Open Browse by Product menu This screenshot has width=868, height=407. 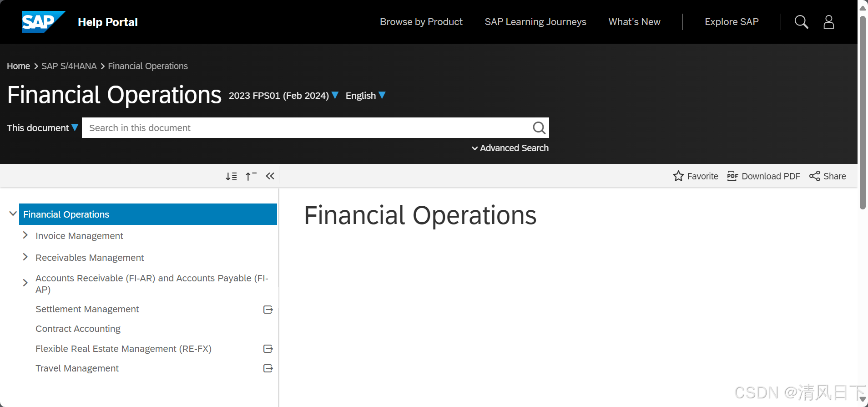pyautogui.click(x=421, y=22)
